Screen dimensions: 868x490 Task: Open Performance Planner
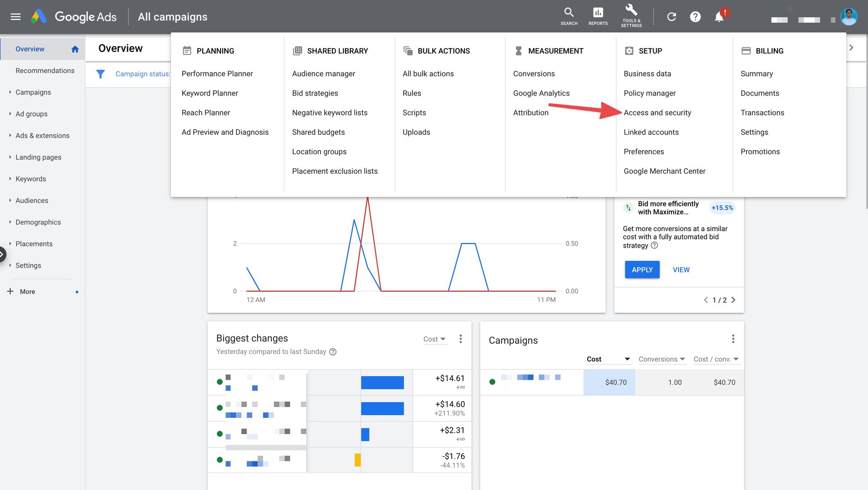pyautogui.click(x=217, y=74)
